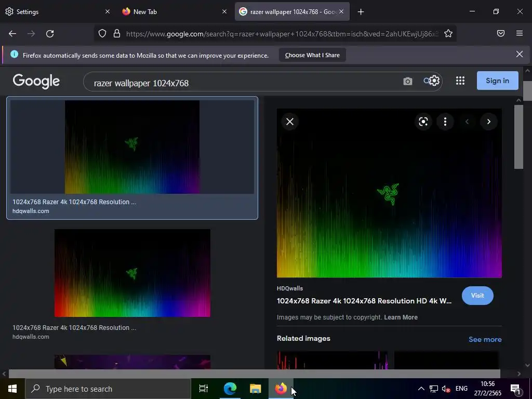Click the browser URL address bar
The height and width of the screenshot is (399, 532).
pos(282,34)
